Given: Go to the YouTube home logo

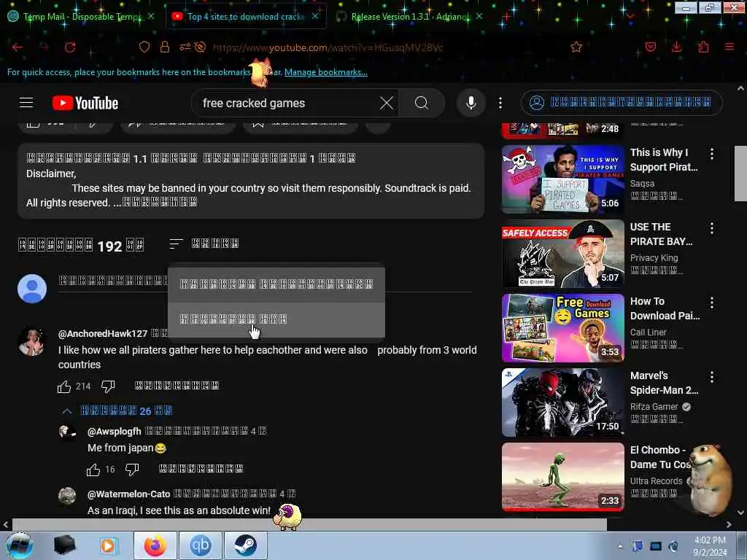Looking at the screenshot, I should pos(85,103).
